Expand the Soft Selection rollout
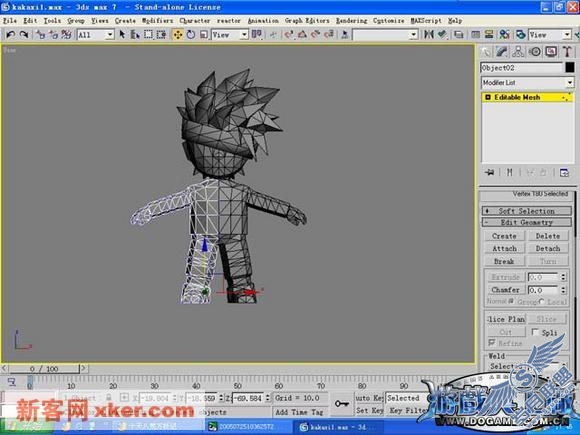Screen dimensions: 580x435 [527, 211]
